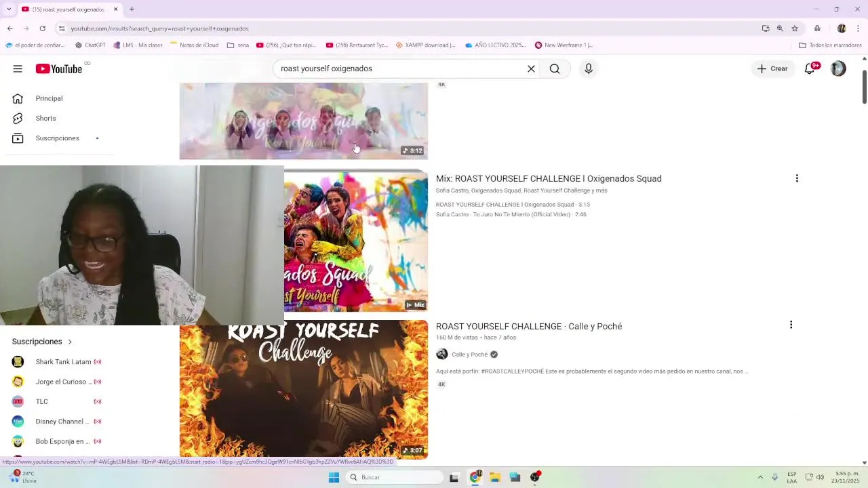Click the Calle y Poché channel name
This screenshot has width=868, height=488.
[470, 354]
